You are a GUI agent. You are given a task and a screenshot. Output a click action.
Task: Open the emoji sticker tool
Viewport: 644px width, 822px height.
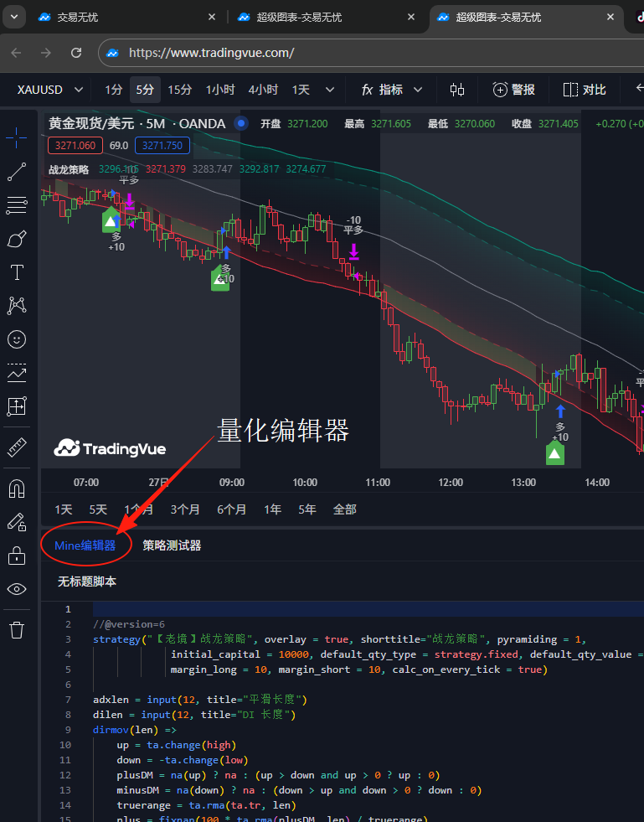point(16,339)
